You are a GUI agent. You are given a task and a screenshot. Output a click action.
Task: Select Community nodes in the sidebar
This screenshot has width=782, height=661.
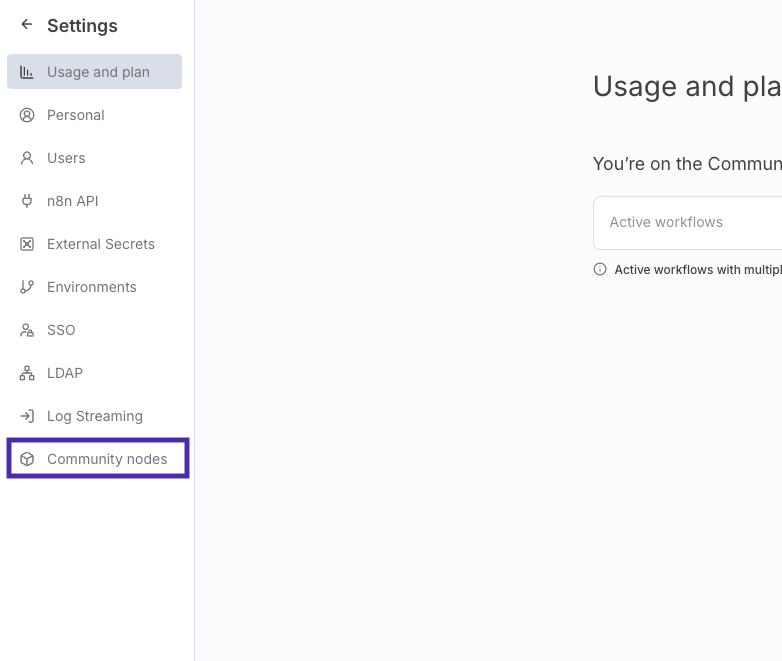point(98,458)
